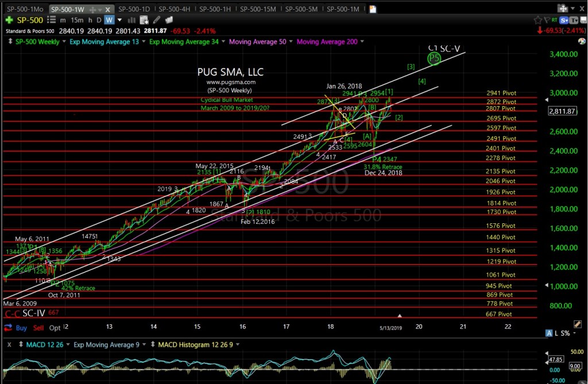This screenshot has height=384, width=588.
Task: Toggle the 'A' auto scale button
Action: (x=549, y=333)
